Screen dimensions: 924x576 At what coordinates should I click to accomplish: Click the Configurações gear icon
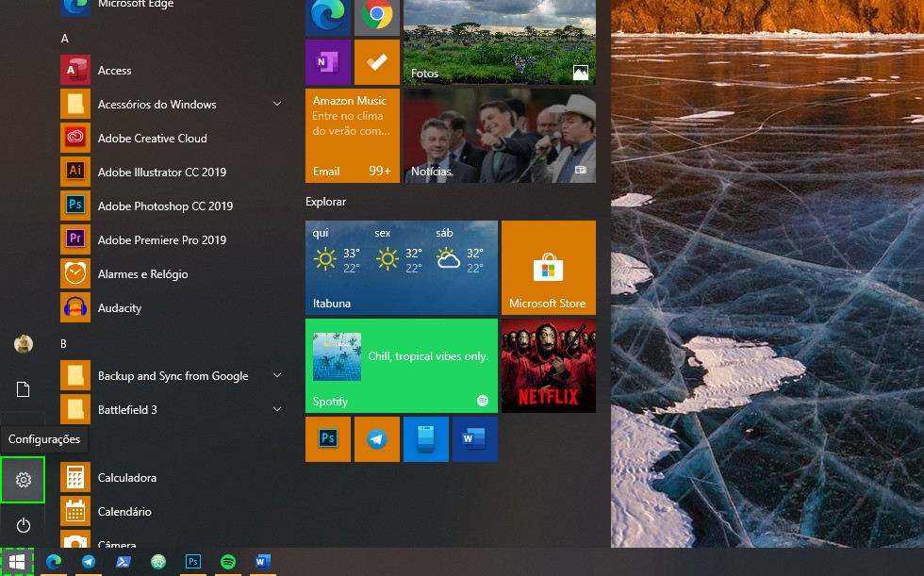(x=23, y=480)
